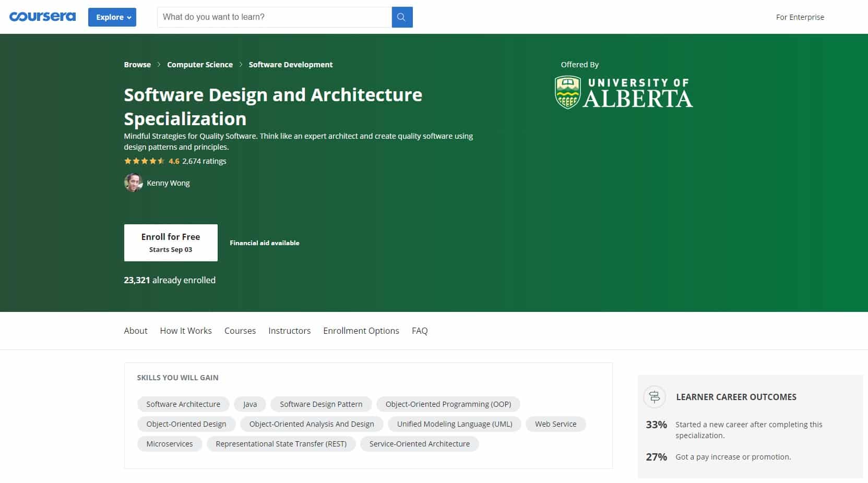Click Kenny Wong's profile photo
The image size is (868, 483).
click(133, 183)
